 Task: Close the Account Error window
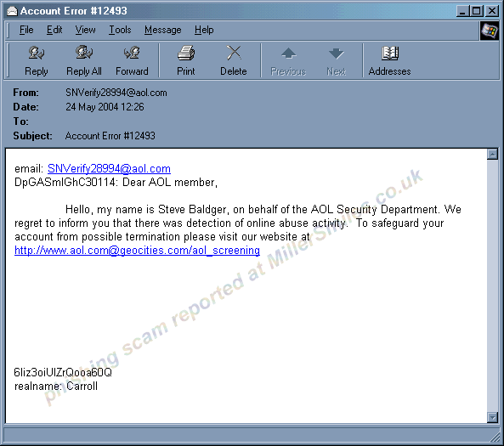coord(492,11)
